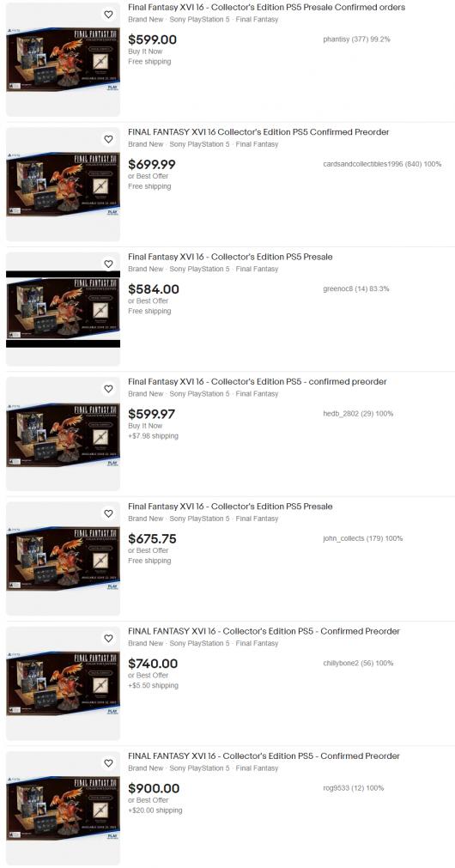
Task: Open the lowercase 'confirmed preorder' listing title
Action: [x=258, y=381]
